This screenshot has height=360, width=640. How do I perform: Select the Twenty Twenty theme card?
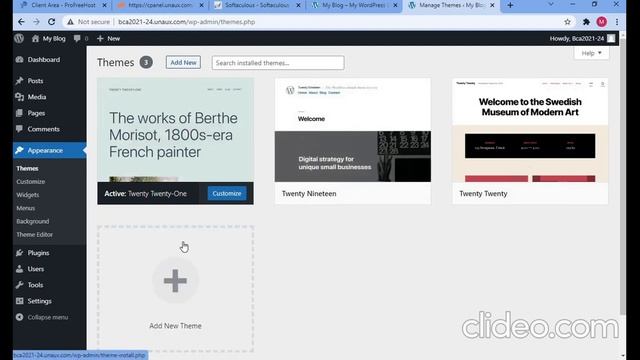point(530,141)
